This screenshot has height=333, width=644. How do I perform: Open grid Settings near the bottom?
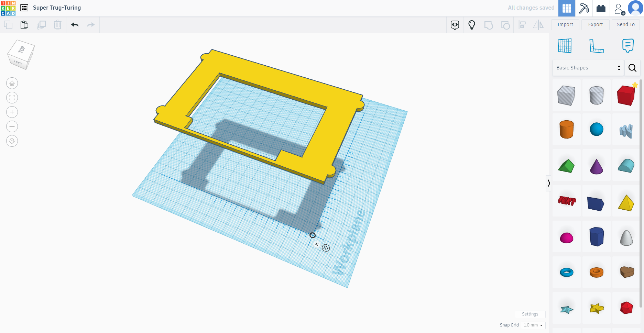coord(530,314)
